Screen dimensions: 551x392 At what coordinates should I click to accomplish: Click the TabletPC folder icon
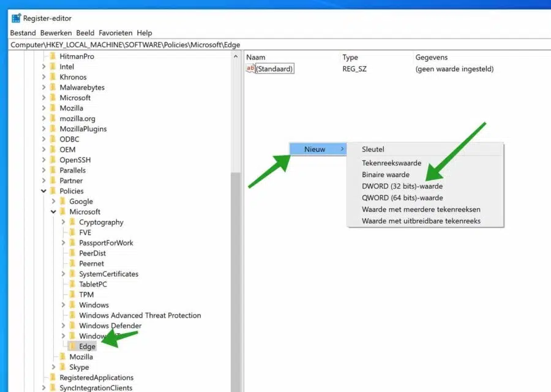coord(73,284)
